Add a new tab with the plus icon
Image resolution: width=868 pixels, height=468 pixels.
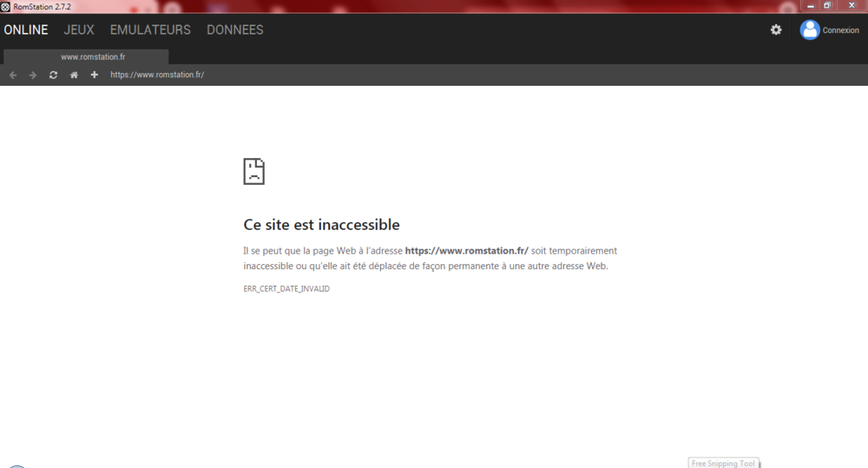click(94, 75)
